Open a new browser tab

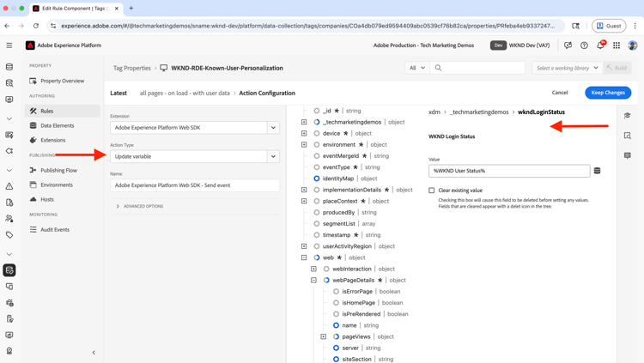click(131, 9)
